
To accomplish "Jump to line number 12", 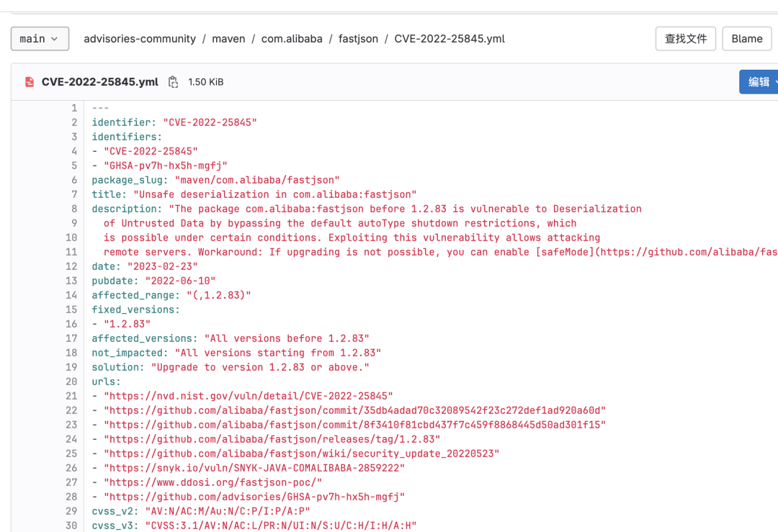I will click(x=71, y=266).
